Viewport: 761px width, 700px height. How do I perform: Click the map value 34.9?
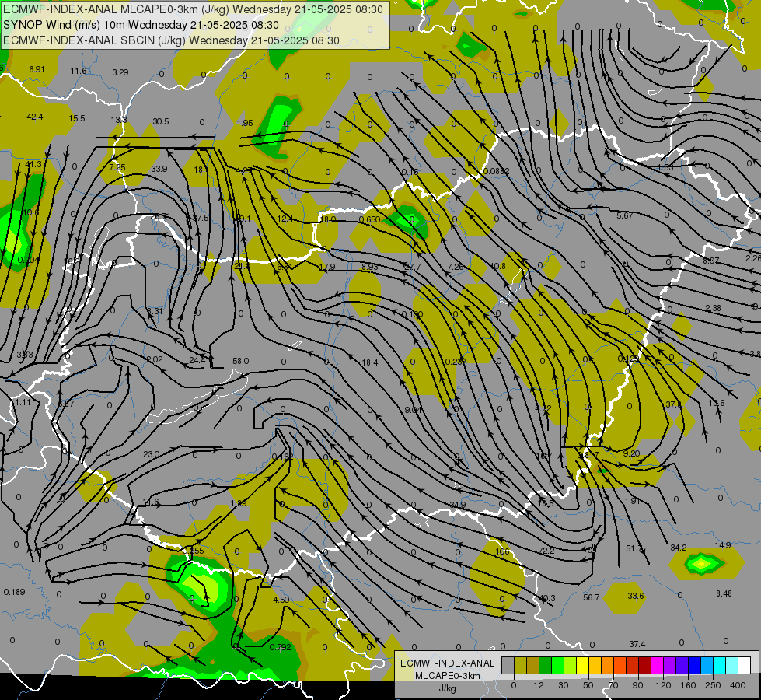tap(458, 506)
